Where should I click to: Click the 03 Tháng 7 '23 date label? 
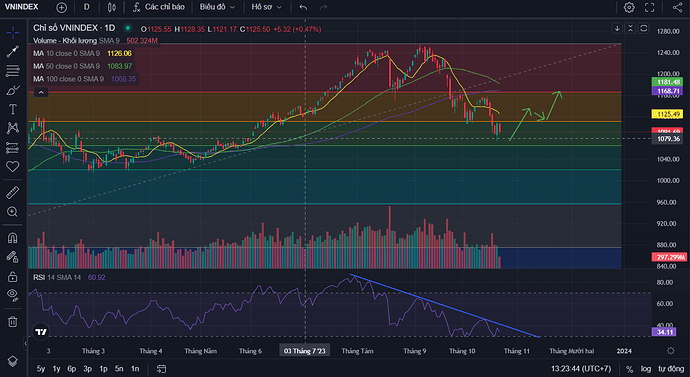pyautogui.click(x=305, y=351)
